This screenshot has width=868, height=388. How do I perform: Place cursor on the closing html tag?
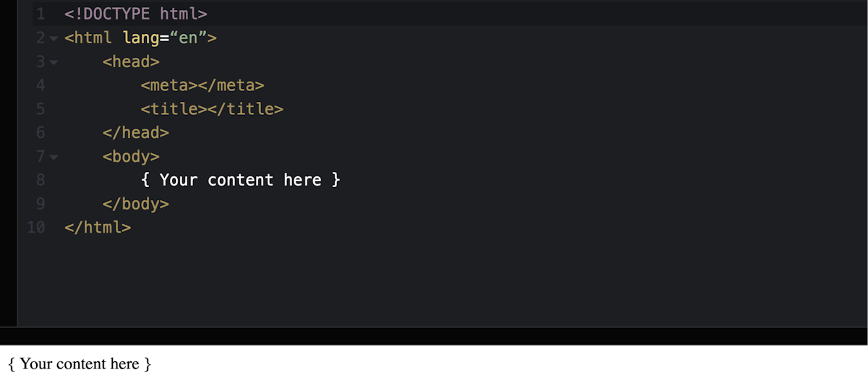point(98,228)
